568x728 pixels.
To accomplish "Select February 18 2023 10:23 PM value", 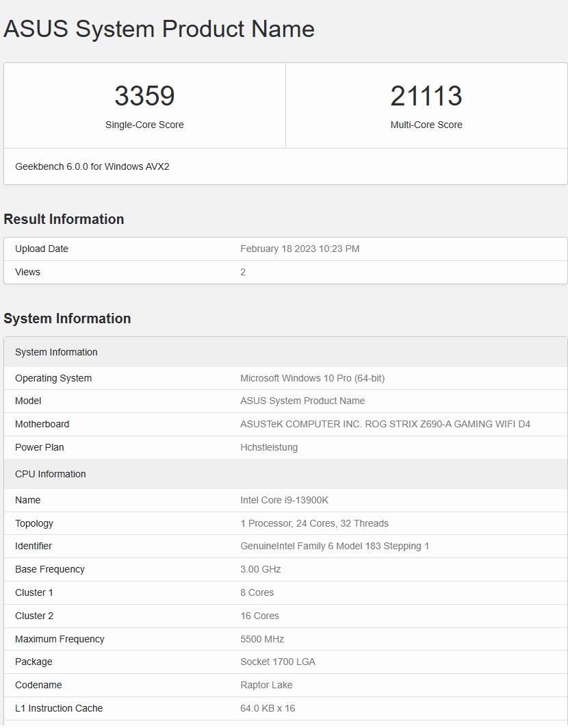I will pos(300,249).
